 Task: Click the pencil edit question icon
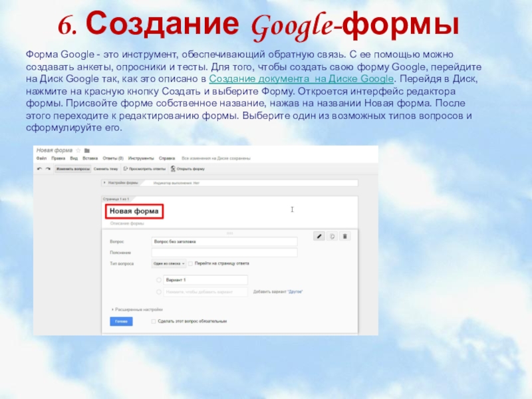click(x=319, y=236)
